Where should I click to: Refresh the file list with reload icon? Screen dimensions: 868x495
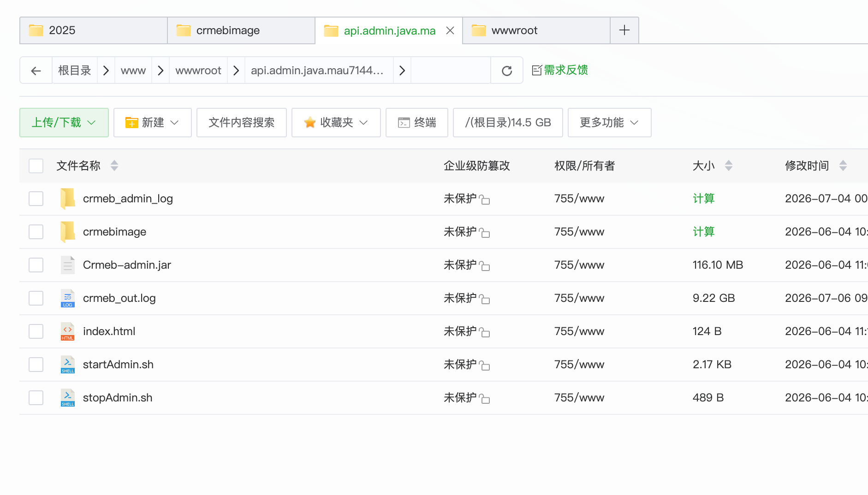click(507, 71)
